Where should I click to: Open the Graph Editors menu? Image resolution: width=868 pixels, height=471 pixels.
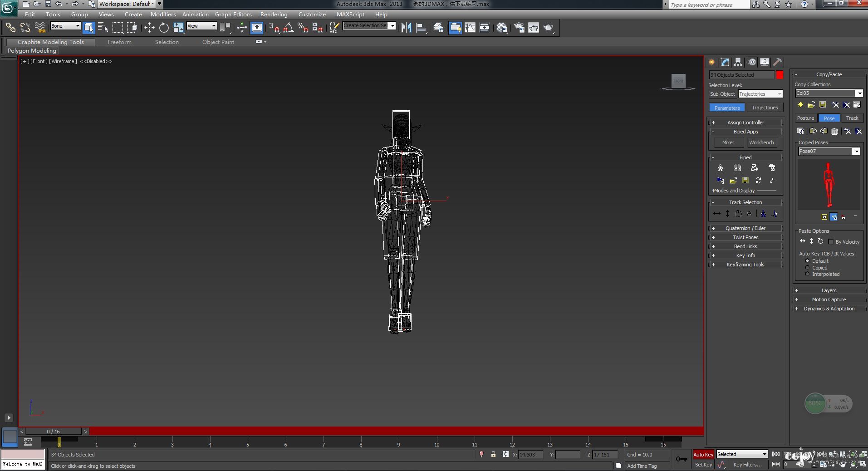[233, 15]
